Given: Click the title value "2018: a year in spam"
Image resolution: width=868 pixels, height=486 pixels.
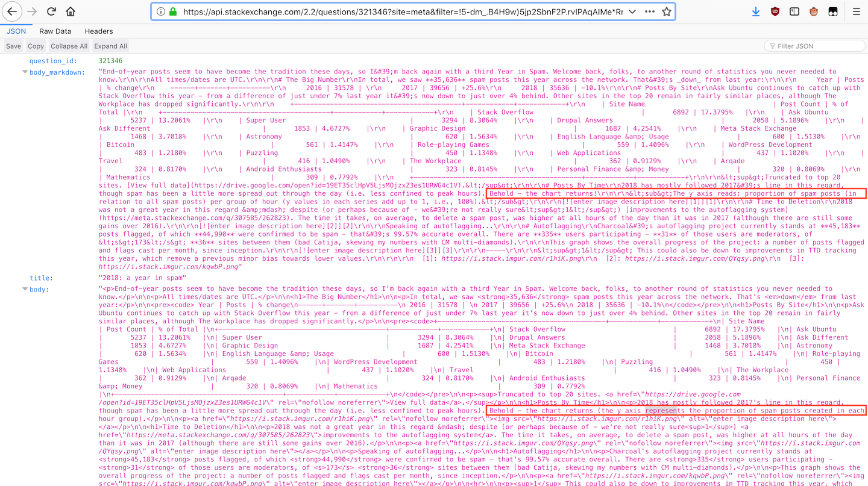Looking at the screenshot, I should (x=142, y=278).
